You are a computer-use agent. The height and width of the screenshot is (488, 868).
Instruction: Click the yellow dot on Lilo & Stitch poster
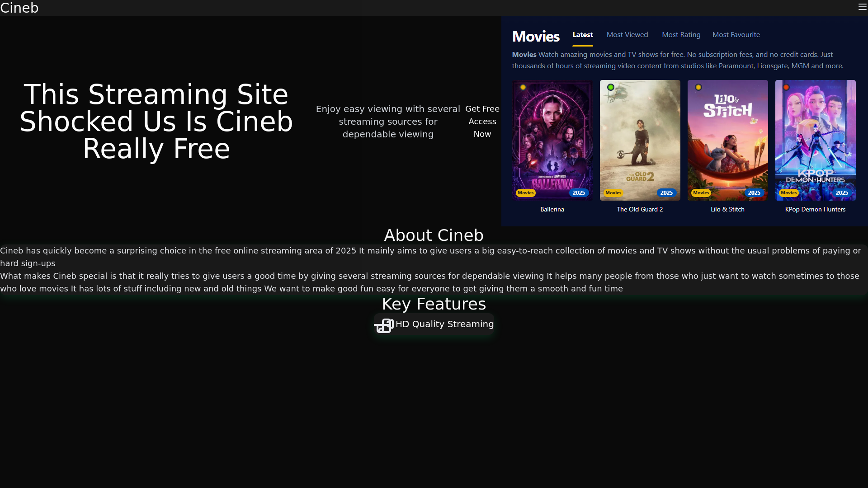coord(698,87)
